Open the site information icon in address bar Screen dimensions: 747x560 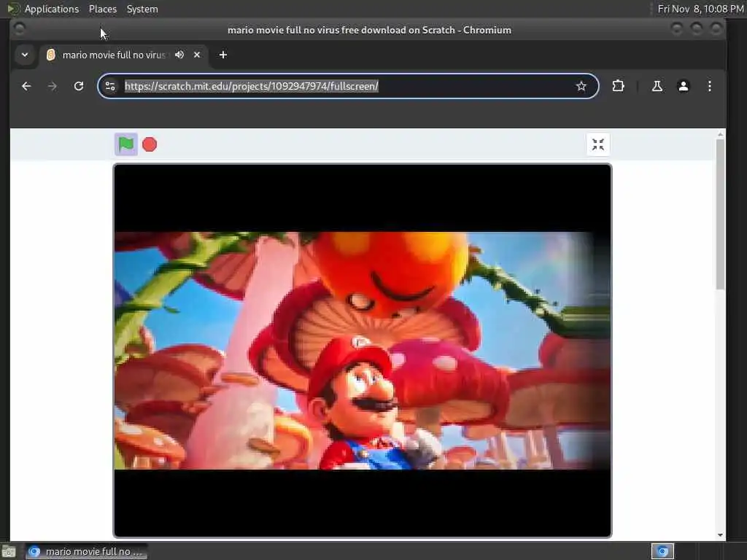(x=110, y=86)
